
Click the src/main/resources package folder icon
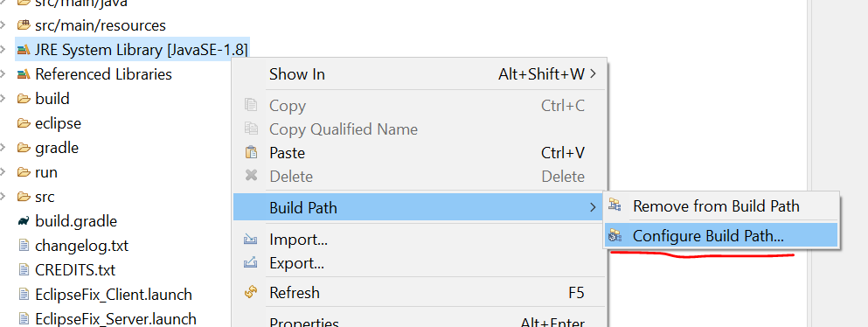[24, 25]
